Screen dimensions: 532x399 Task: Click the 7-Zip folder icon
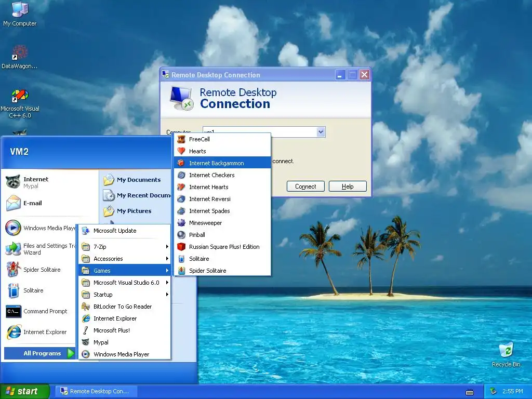click(x=86, y=247)
